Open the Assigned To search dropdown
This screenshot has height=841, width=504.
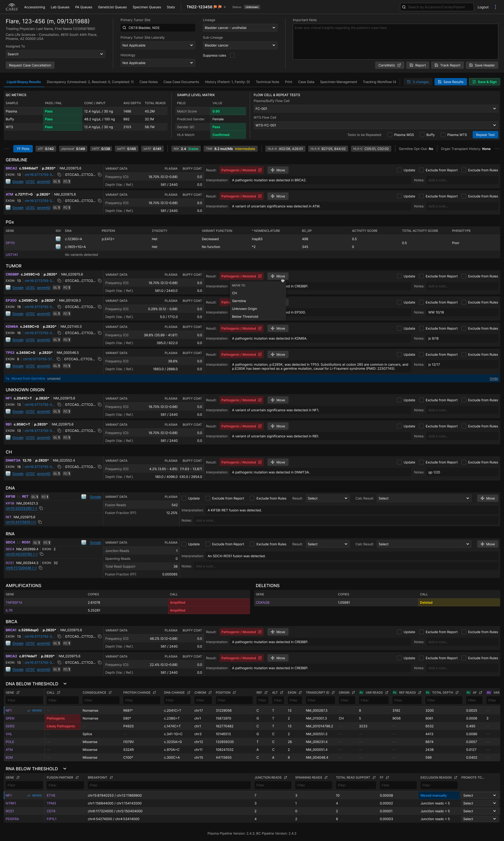[x=55, y=54]
